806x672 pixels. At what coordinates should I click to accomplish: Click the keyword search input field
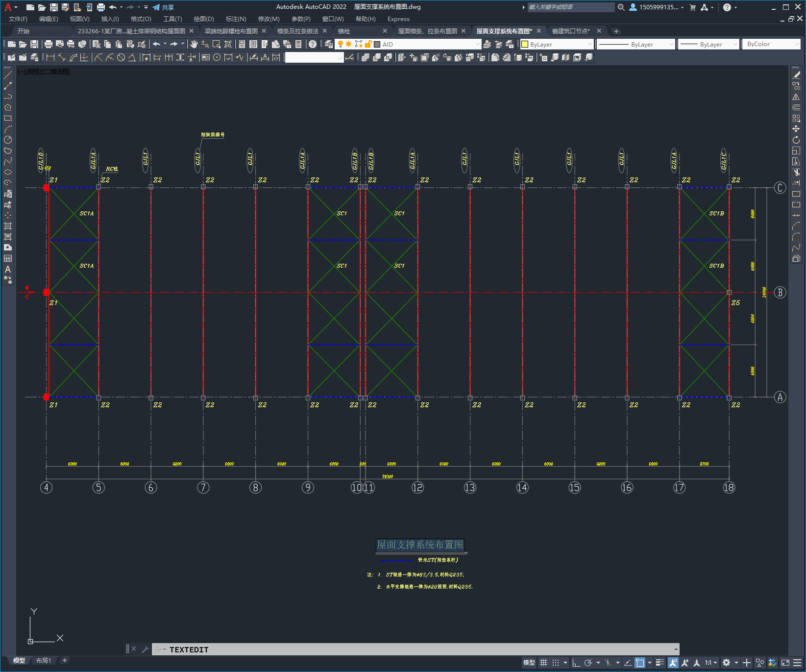point(571,7)
